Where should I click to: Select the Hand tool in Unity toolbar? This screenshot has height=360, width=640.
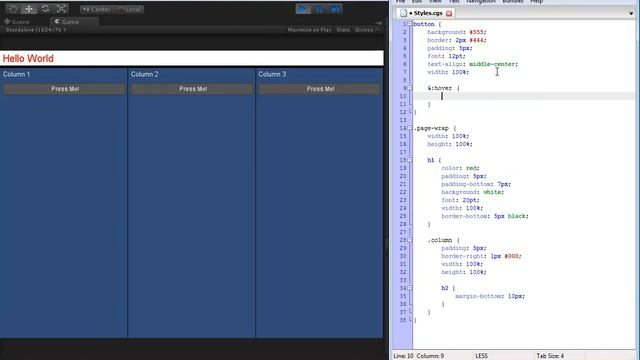13,9
